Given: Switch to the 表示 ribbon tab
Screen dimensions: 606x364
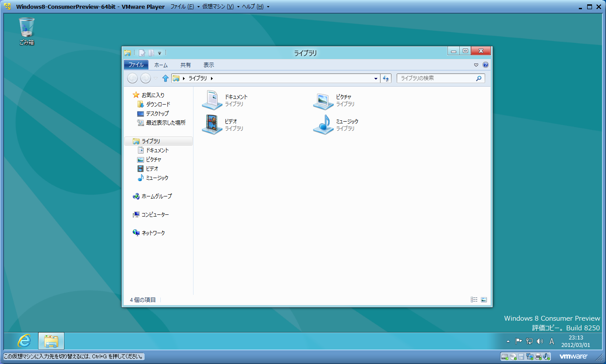Looking at the screenshot, I should (x=209, y=65).
